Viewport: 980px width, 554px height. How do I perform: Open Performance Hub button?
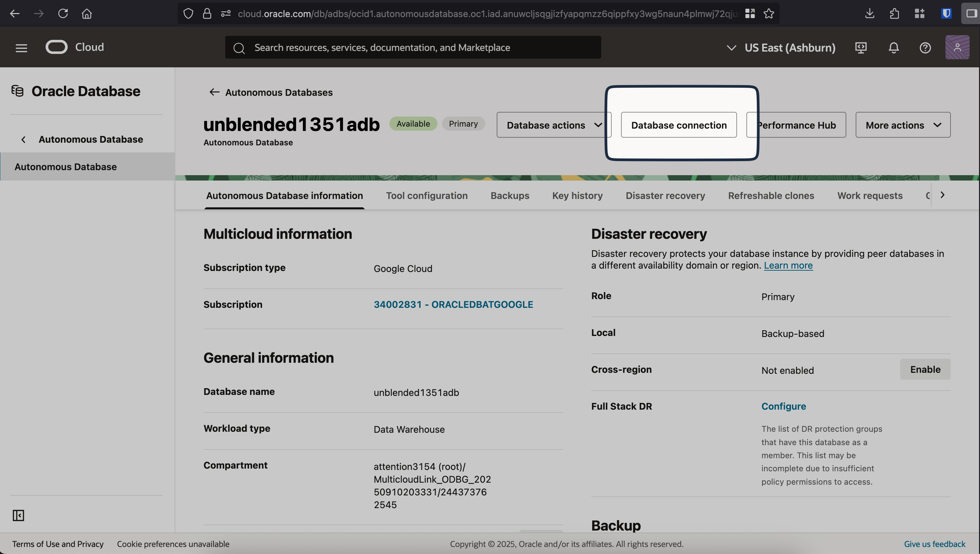pyautogui.click(x=796, y=125)
